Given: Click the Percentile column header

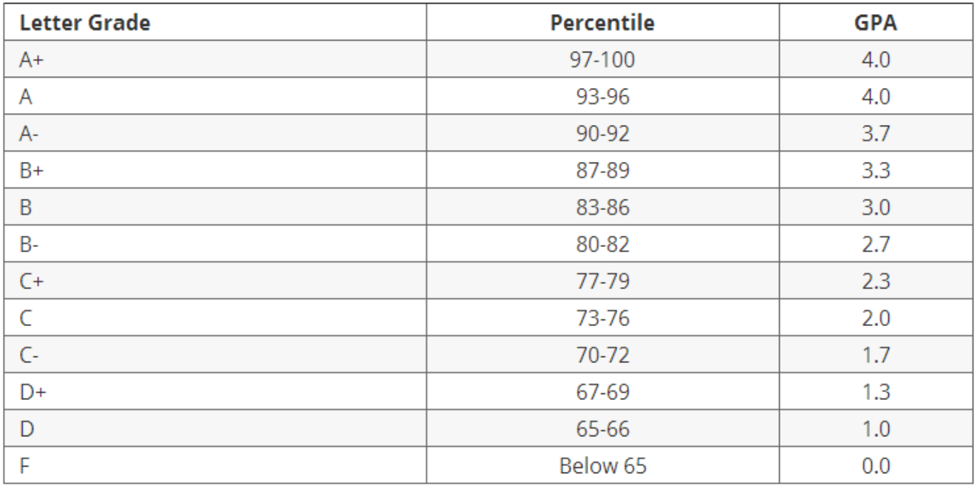Looking at the screenshot, I should [602, 23].
